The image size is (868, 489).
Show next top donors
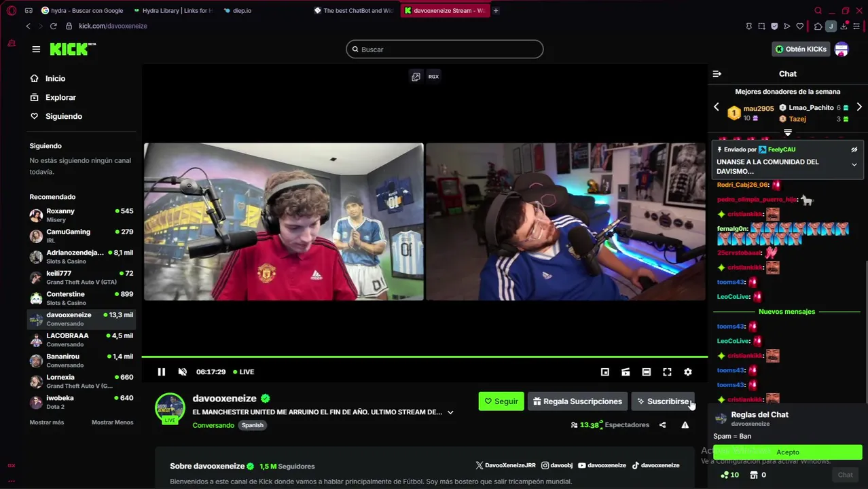[859, 107]
